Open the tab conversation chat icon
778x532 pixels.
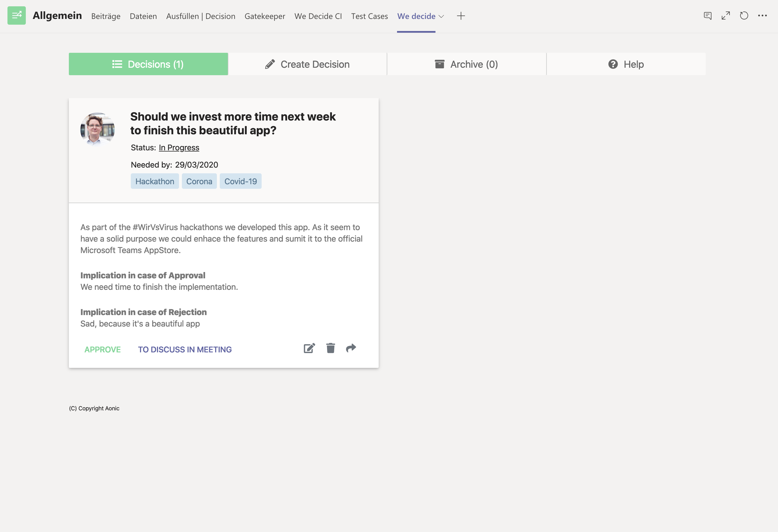[707, 16]
